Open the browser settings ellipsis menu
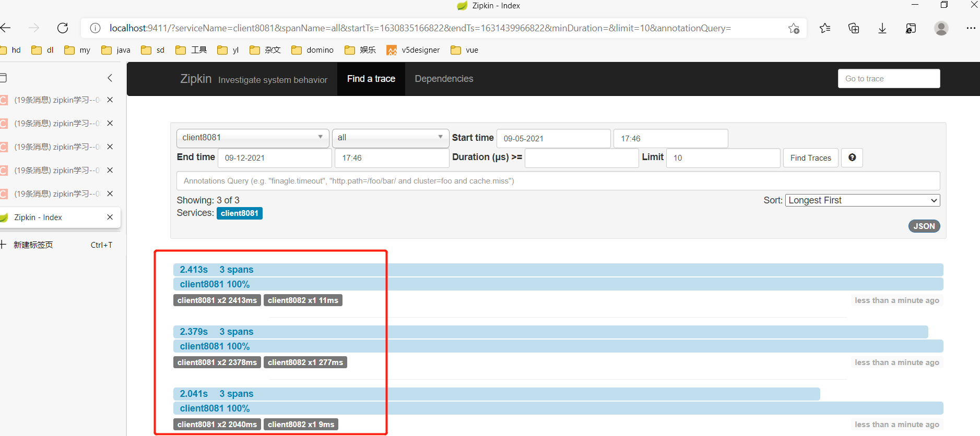This screenshot has height=436, width=980. tap(971, 28)
